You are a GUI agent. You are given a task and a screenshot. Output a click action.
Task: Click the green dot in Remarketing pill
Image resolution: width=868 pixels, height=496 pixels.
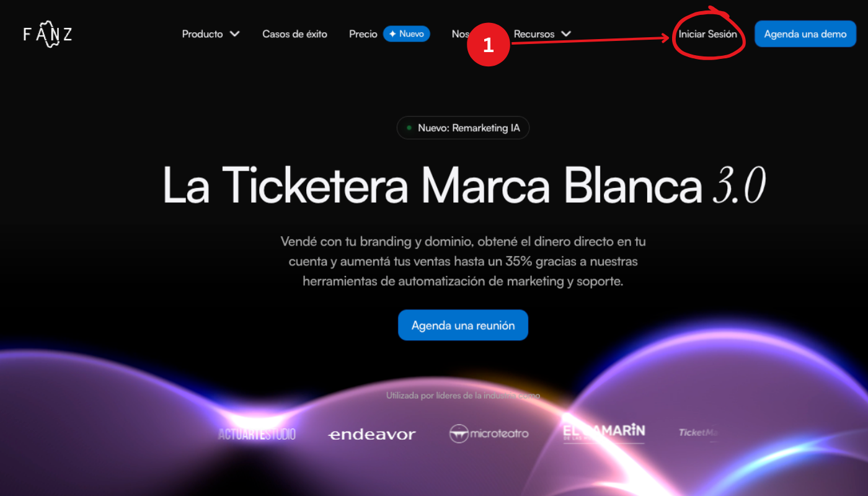[409, 128]
